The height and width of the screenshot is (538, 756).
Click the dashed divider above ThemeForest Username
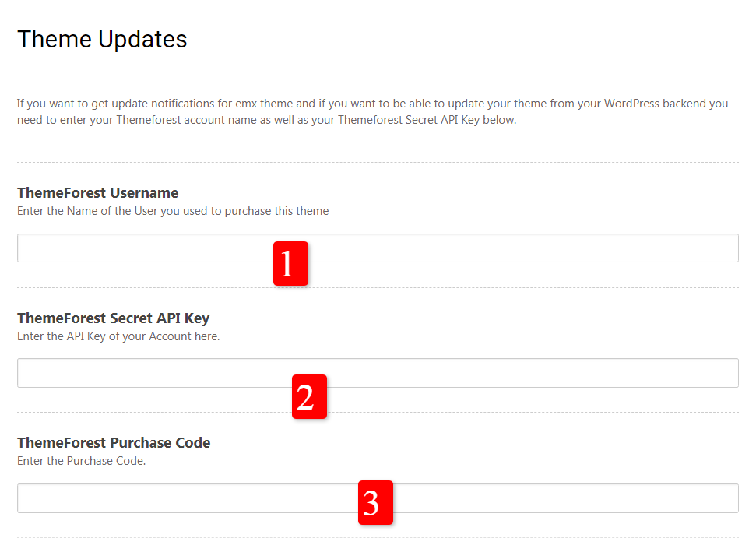(x=378, y=163)
